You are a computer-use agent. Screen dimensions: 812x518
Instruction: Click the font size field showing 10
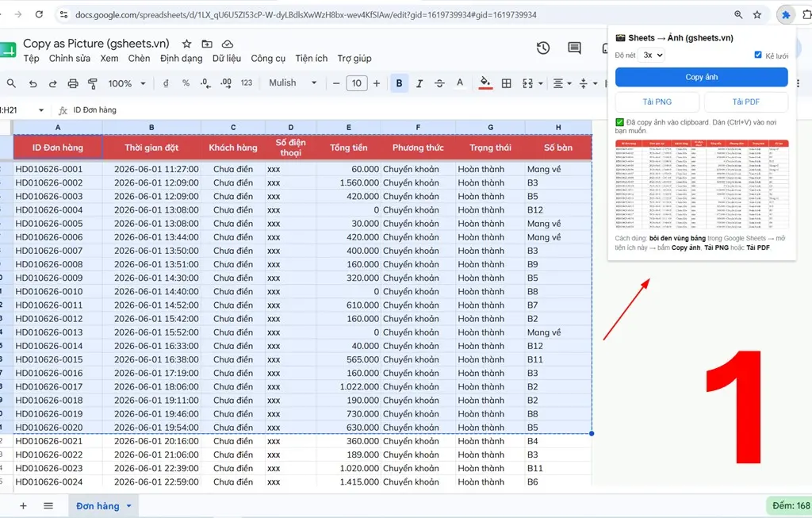pyautogui.click(x=357, y=83)
